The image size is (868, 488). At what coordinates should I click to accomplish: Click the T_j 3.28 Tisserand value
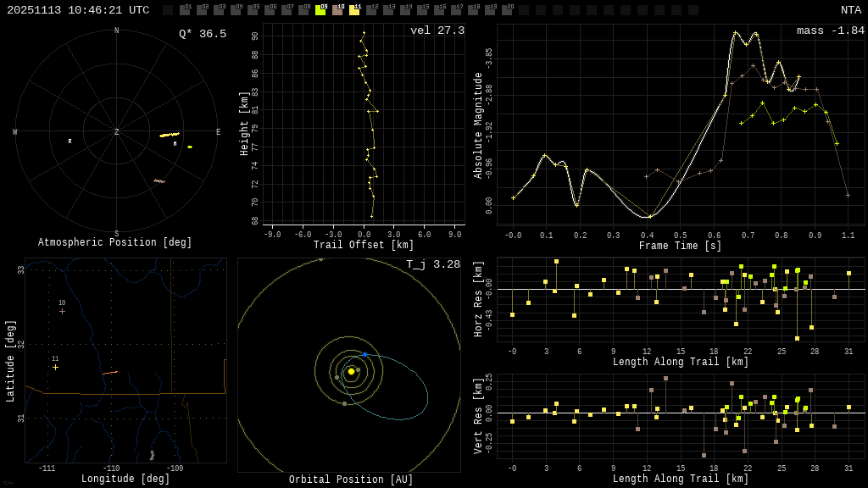[x=432, y=264]
